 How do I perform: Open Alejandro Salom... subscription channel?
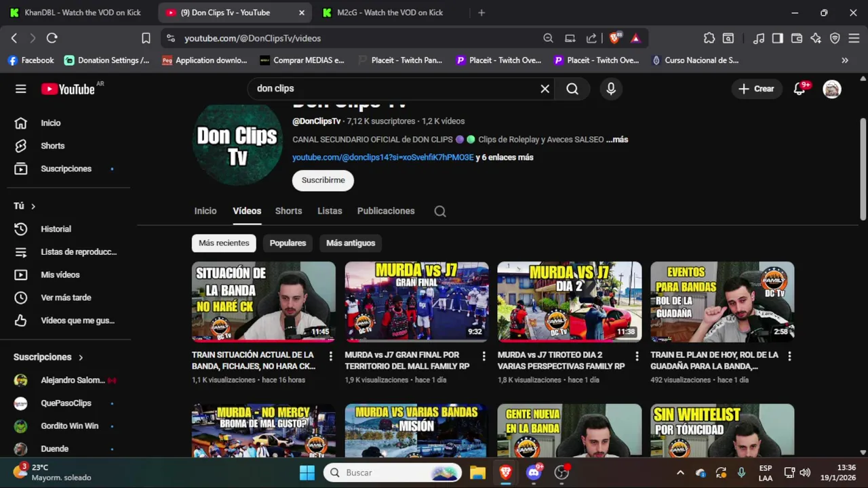(x=66, y=380)
